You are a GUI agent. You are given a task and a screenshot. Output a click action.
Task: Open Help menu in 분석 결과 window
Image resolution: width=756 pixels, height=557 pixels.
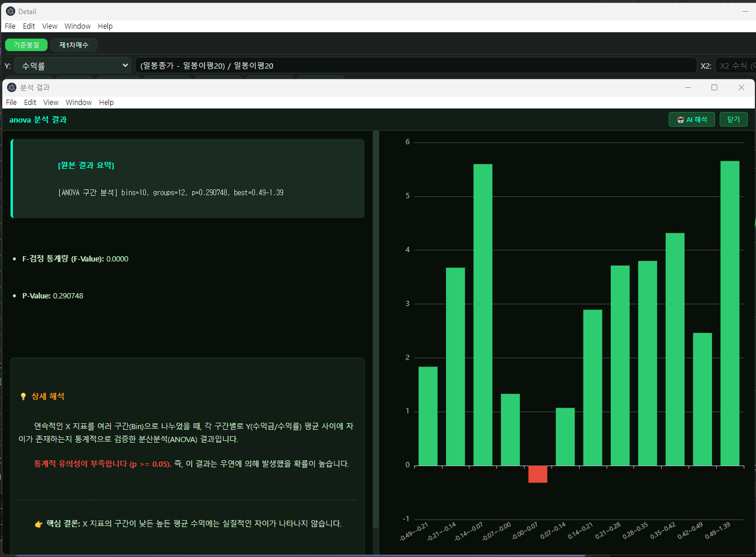pos(106,103)
